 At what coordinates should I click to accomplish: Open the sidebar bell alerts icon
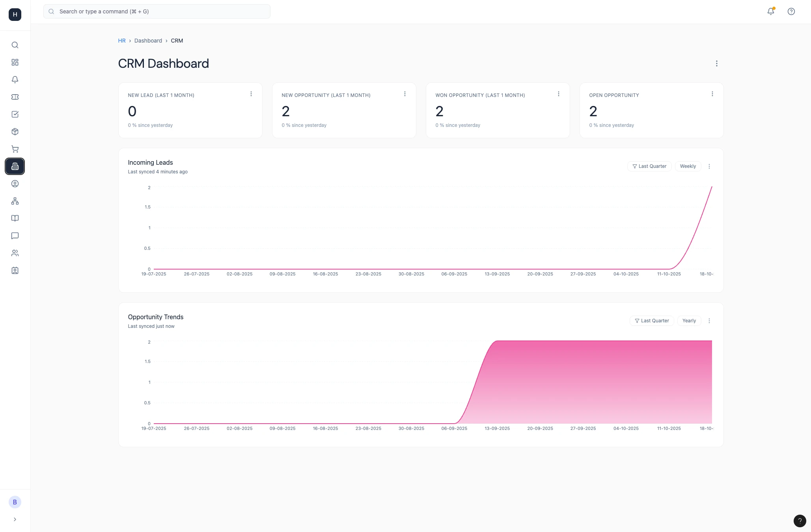coord(15,80)
